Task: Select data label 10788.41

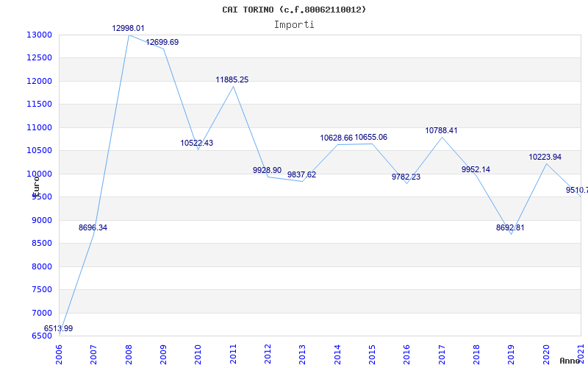Action: [442, 130]
